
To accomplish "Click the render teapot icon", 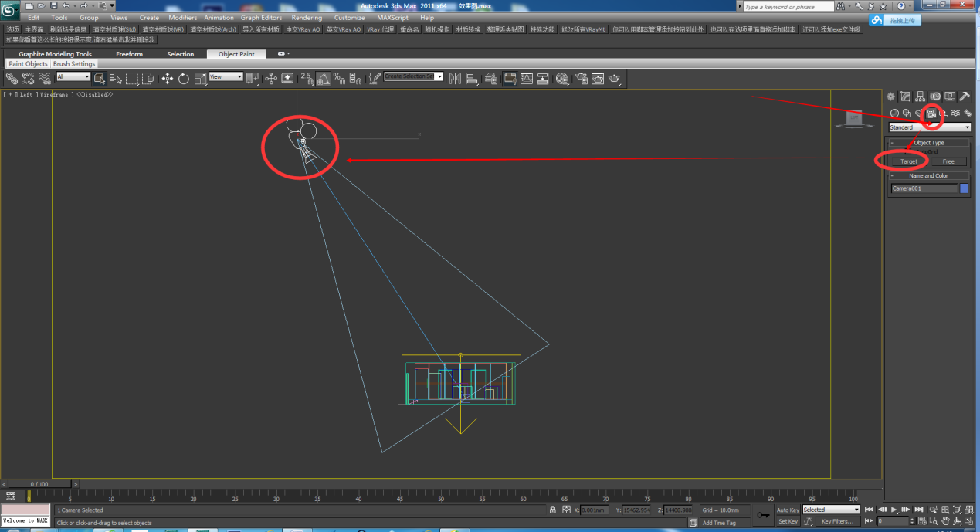I will (x=615, y=78).
